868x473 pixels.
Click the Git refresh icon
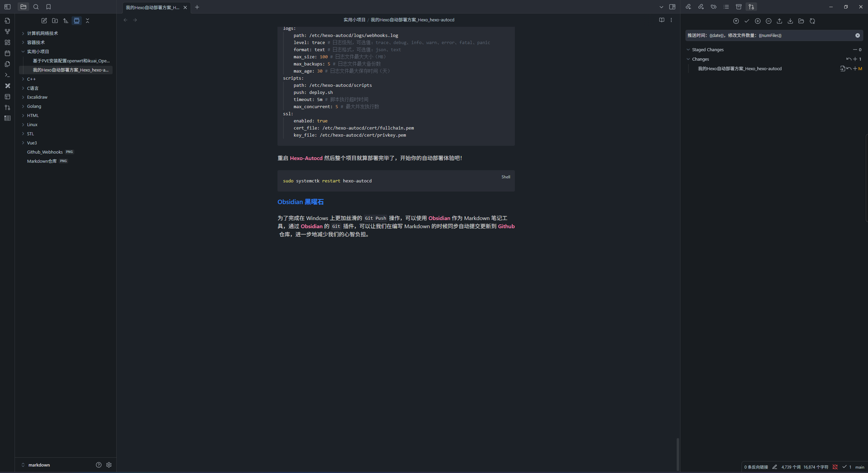812,21
